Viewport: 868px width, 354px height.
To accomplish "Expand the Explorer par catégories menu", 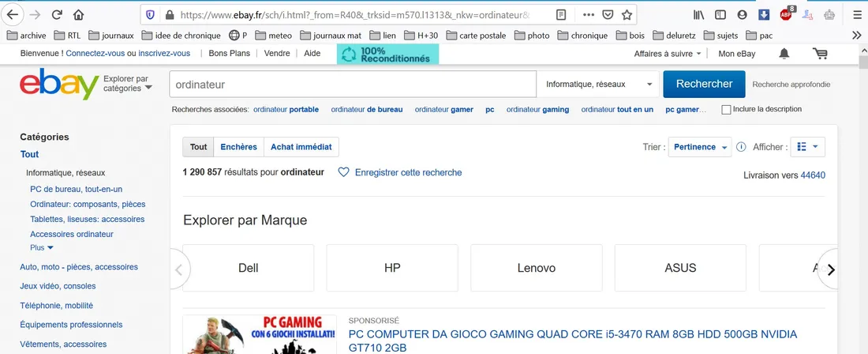I will point(127,84).
